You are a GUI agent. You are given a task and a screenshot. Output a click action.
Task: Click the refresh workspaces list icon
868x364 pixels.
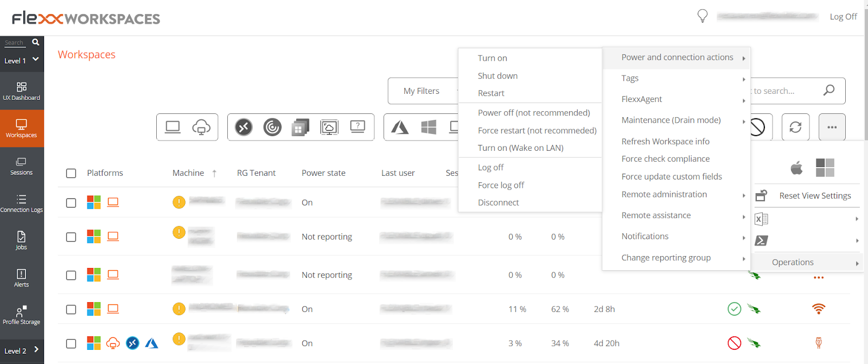tap(795, 127)
